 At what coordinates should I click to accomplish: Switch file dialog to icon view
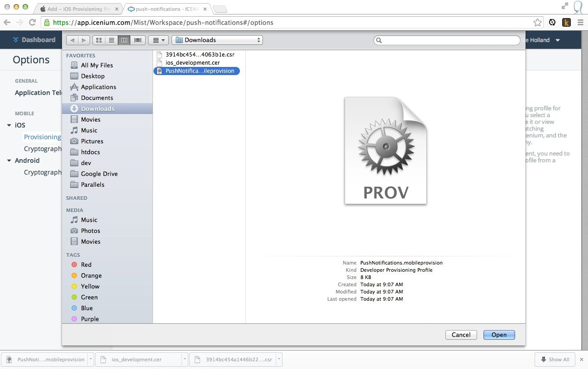click(99, 40)
